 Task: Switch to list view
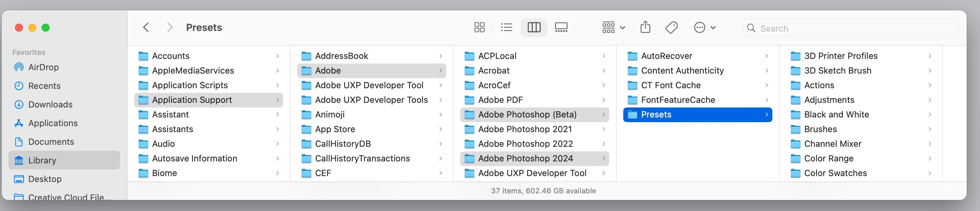(506, 27)
